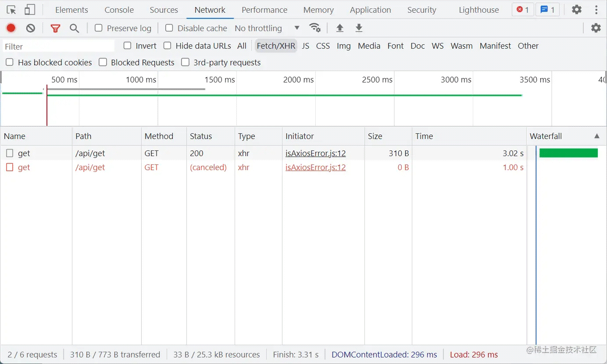Click the inspect element cursor icon
Image resolution: width=607 pixels, height=364 pixels.
click(11, 10)
